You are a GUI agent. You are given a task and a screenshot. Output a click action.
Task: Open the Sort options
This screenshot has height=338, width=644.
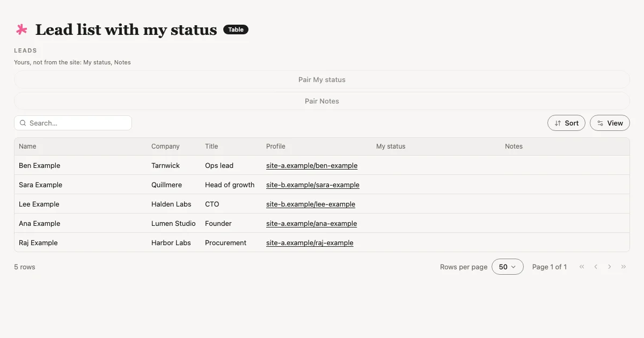(x=566, y=123)
